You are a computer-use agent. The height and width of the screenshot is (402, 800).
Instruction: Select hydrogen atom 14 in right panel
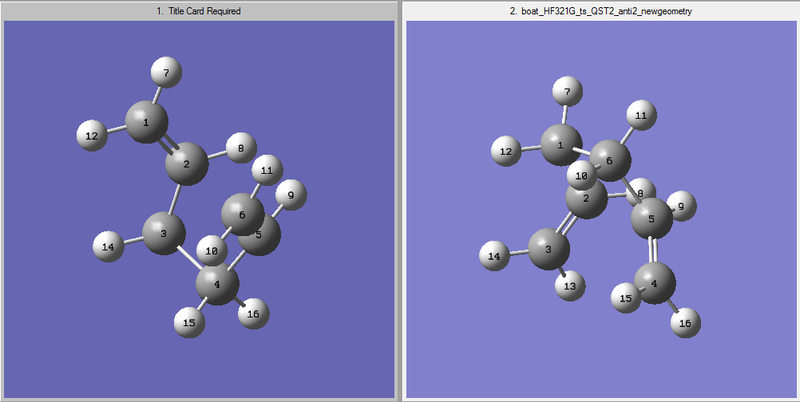(494, 255)
